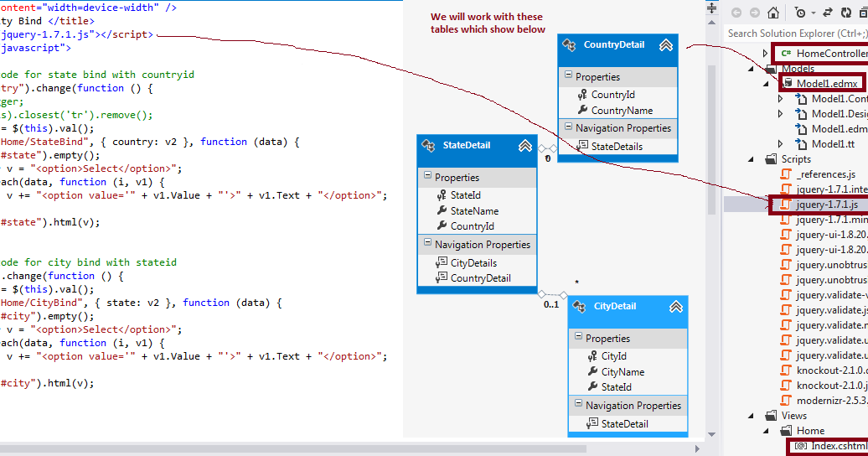
Task: Select CountryName property in CountryDetail
Action: click(x=622, y=111)
